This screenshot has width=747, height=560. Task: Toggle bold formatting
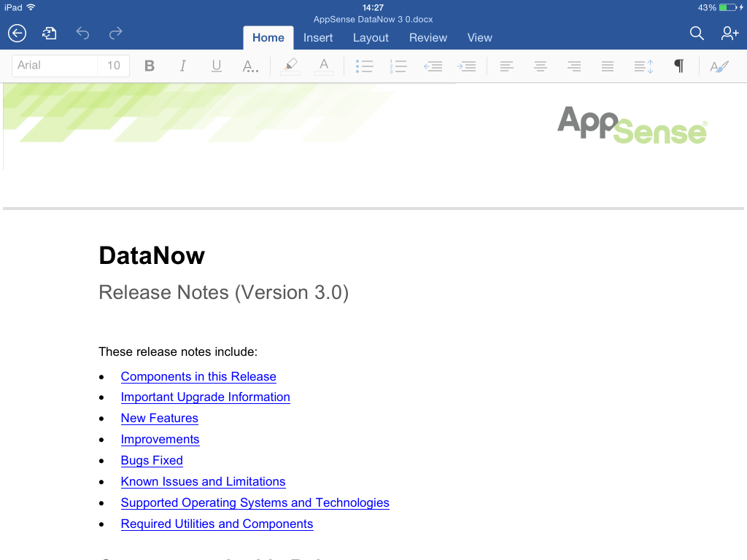click(x=150, y=66)
